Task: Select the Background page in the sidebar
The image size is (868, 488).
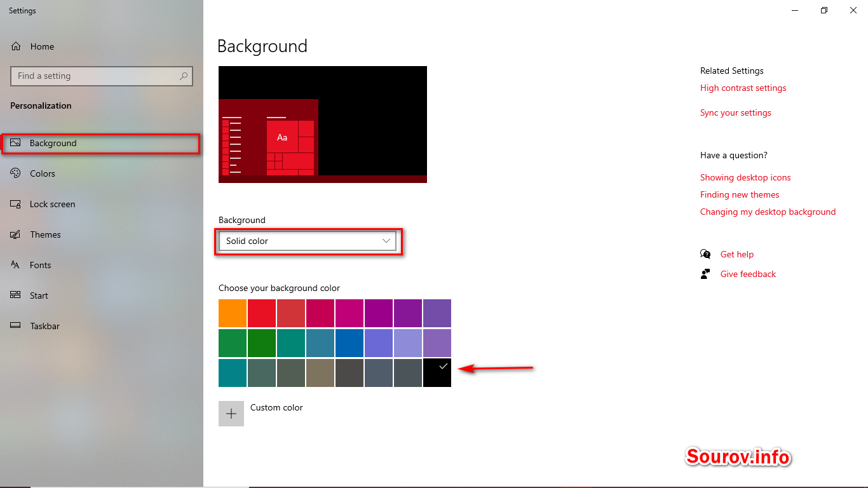Action: [102, 144]
